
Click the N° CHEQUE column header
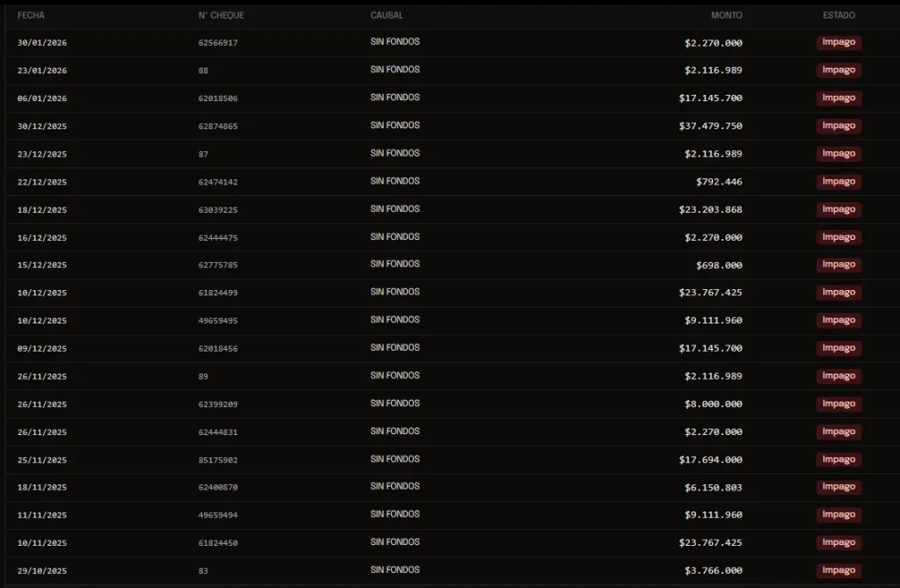coord(221,16)
